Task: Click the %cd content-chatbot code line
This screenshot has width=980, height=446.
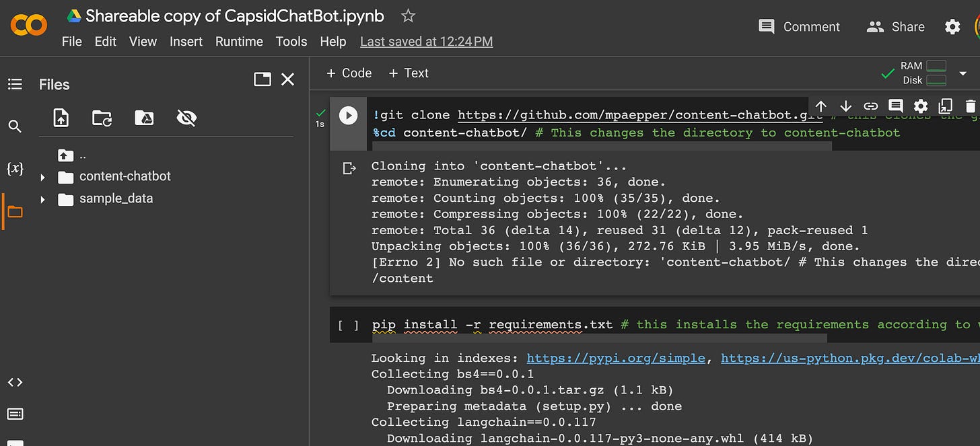Action: pos(636,133)
